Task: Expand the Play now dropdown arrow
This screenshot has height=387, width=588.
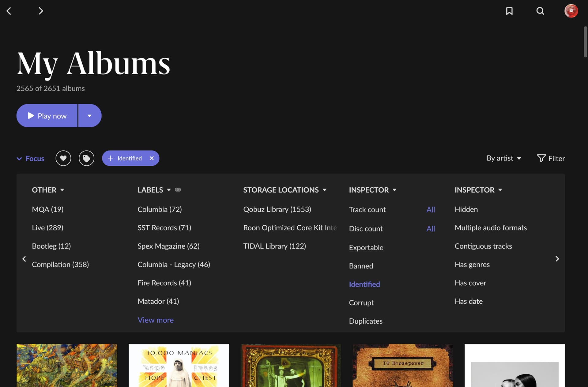Action: coord(89,116)
